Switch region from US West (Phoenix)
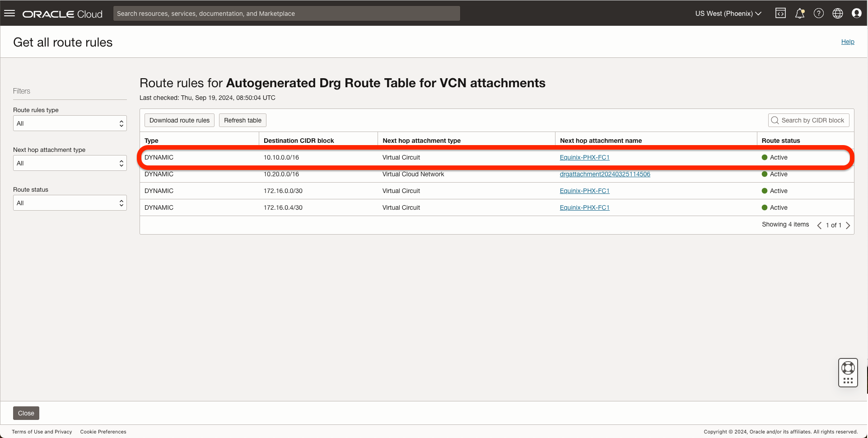Viewport: 868px width, 438px height. point(728,14)
